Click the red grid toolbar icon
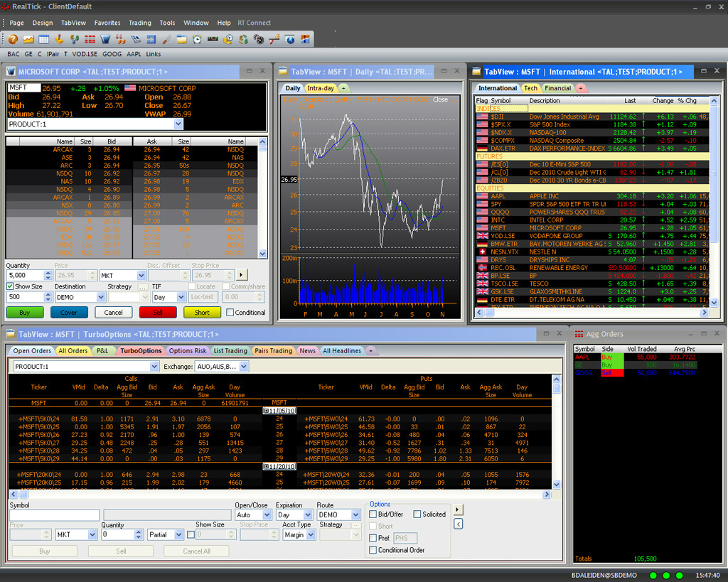728x582 pixels. tap(90, 40)
